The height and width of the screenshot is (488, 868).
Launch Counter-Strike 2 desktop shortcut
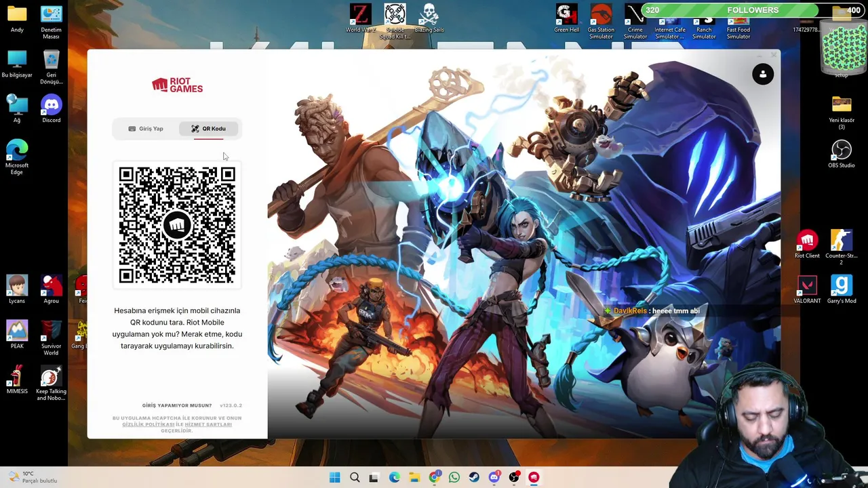[842, 247]
